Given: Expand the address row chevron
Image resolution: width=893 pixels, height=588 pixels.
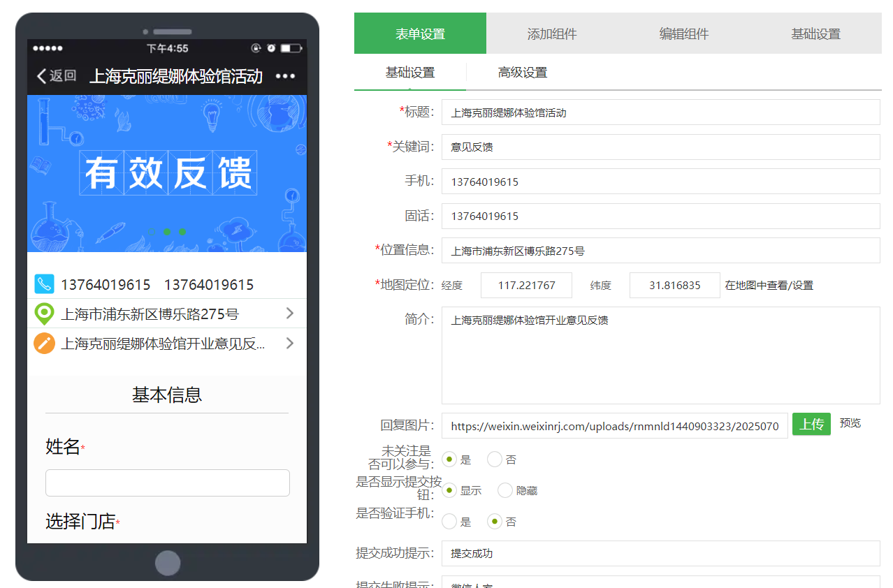Looking at the screenshot, I should point(290,314).
